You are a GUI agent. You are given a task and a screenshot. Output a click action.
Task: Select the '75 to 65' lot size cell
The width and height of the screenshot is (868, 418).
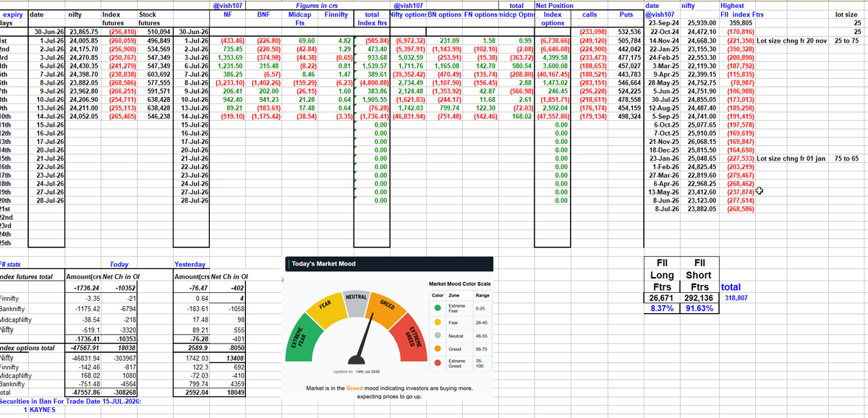click(846, 158)
